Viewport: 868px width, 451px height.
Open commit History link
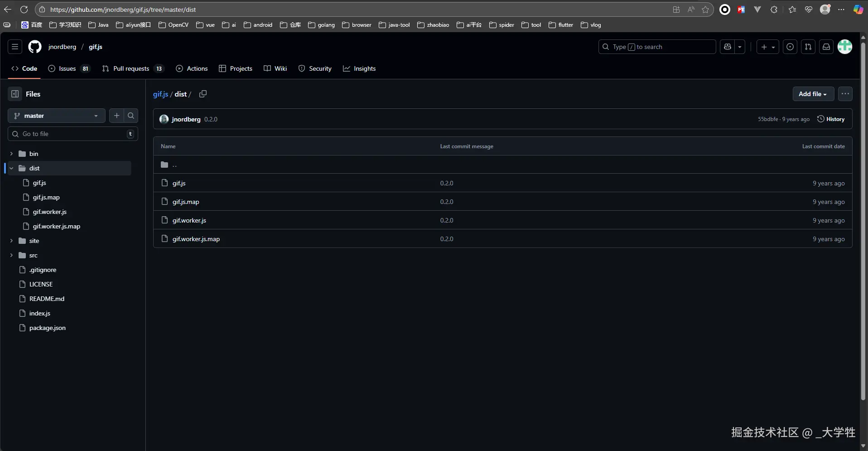pyautogui.click(x=831, y=119)
